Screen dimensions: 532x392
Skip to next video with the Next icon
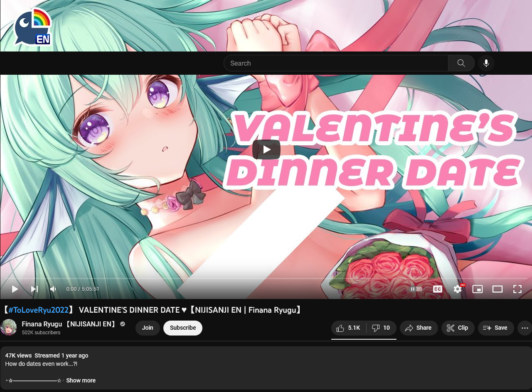(x=34, y=289)
